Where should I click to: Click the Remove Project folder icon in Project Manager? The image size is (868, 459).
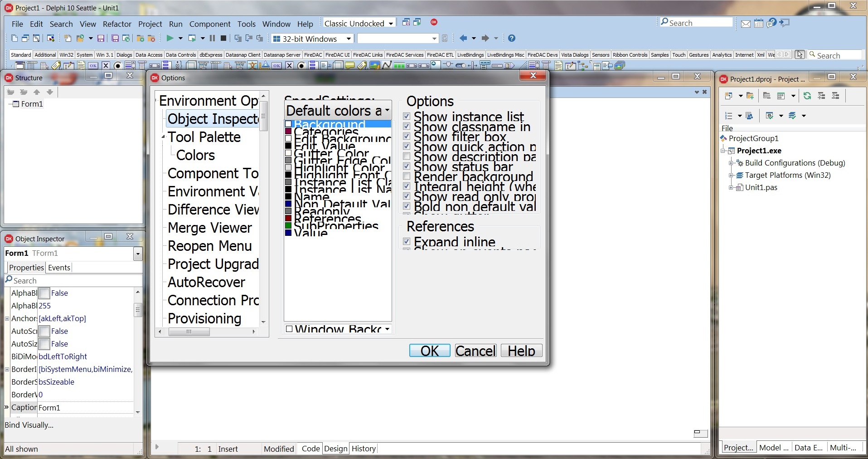767,96
